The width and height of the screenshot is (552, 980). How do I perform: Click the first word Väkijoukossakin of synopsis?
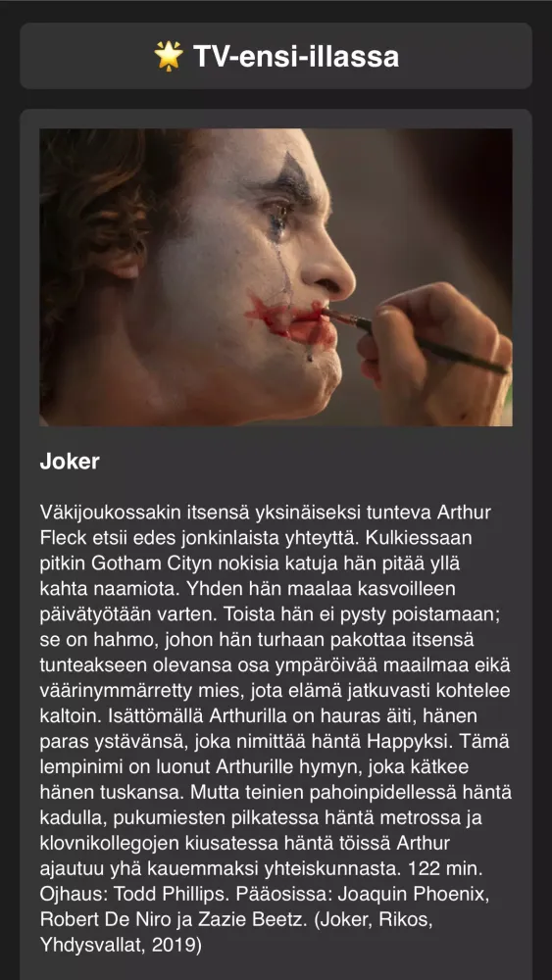point(110,513)
